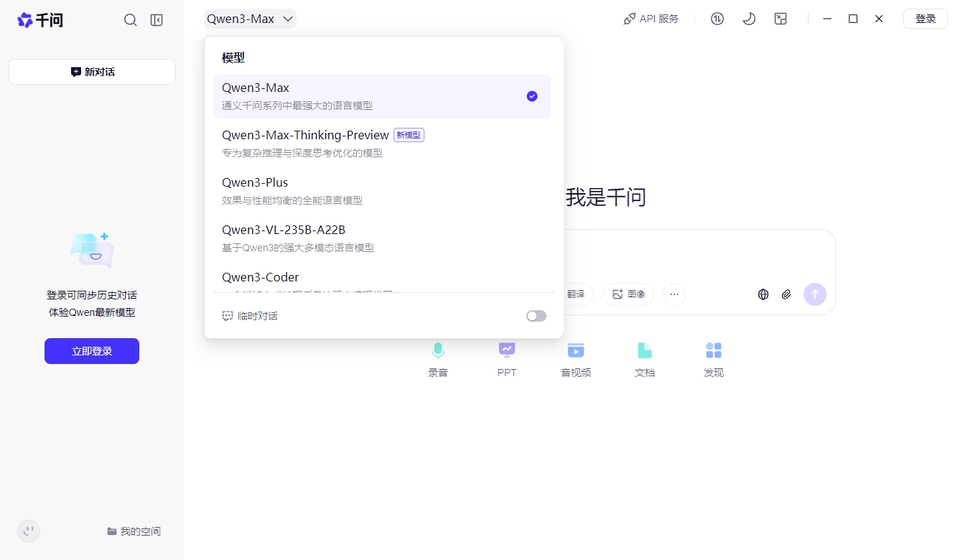Open the PPT creation tool
Image resolution: width=968 pixels, height=560 pixels.
point(506,358)
